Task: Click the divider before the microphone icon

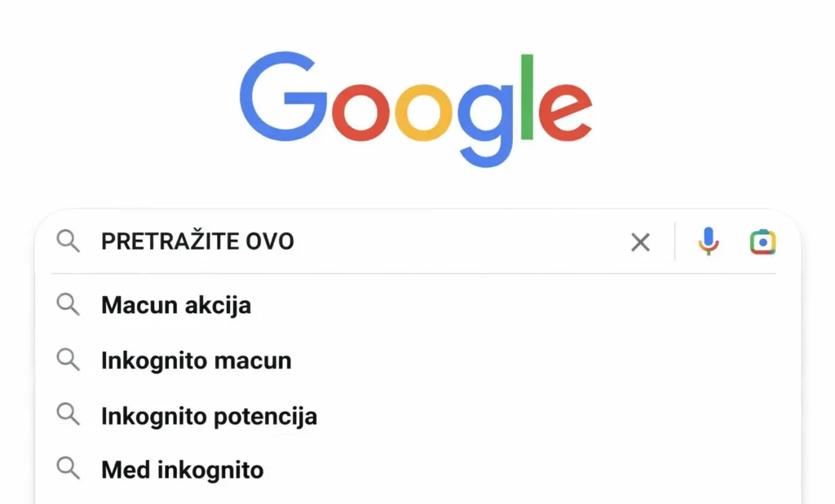Action: 675,241
